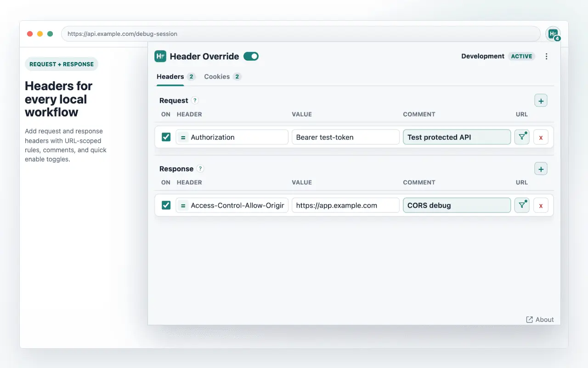
Task: Edit the Authorization header name field
Action: point(232,137)
